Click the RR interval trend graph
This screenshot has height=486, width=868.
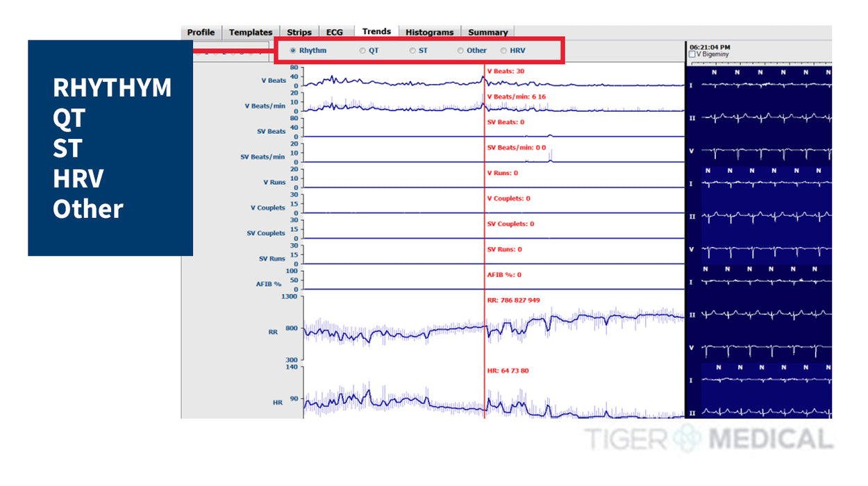[x=389, y=330]
